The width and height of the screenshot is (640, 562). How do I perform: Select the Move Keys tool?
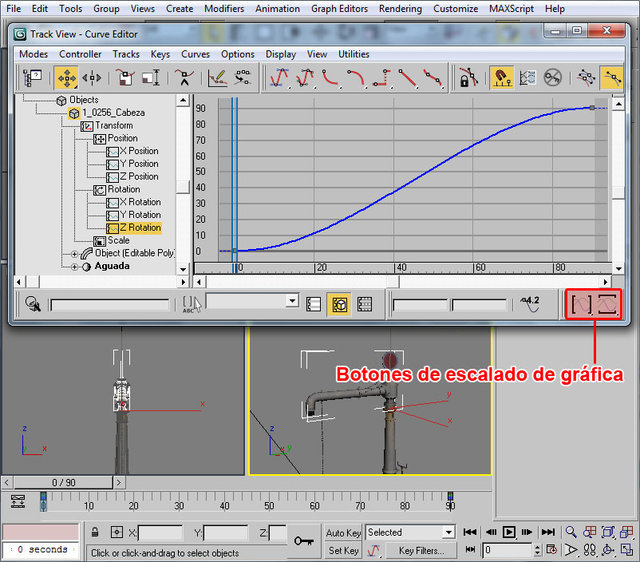click(66, 77)
